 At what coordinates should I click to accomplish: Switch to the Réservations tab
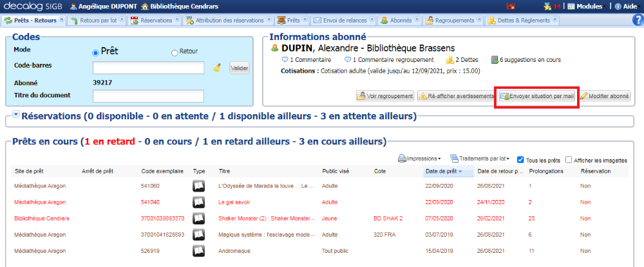(156, 20)
